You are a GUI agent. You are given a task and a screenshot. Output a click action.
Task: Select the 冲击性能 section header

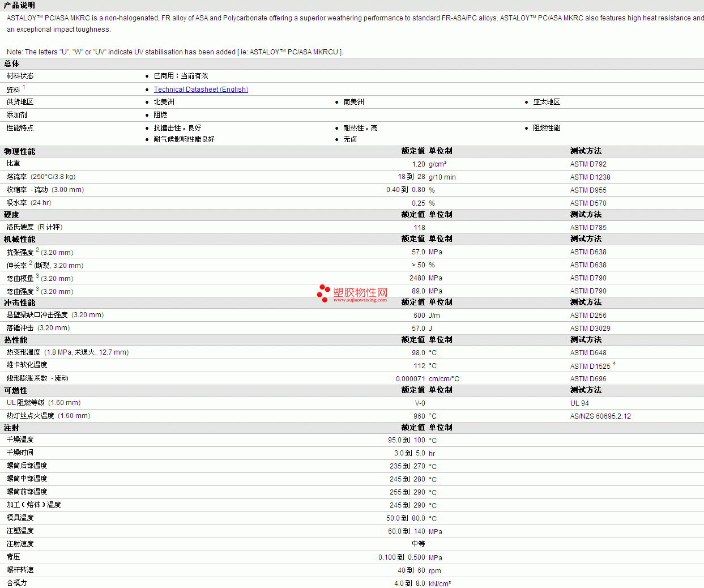click(20, 302)
